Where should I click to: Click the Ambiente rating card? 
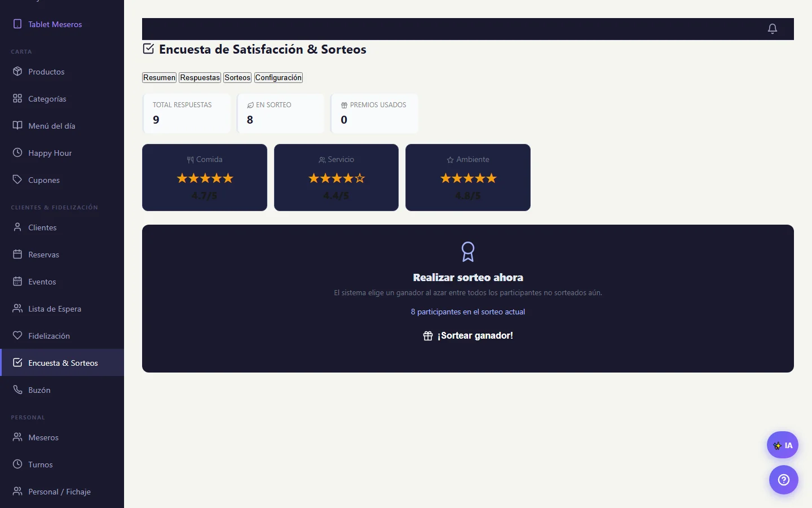click(468, 177)
